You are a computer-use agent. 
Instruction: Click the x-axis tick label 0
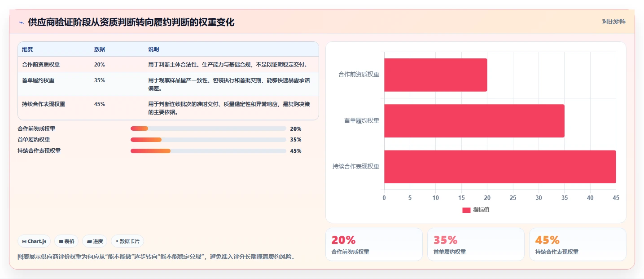click(384, 198)
